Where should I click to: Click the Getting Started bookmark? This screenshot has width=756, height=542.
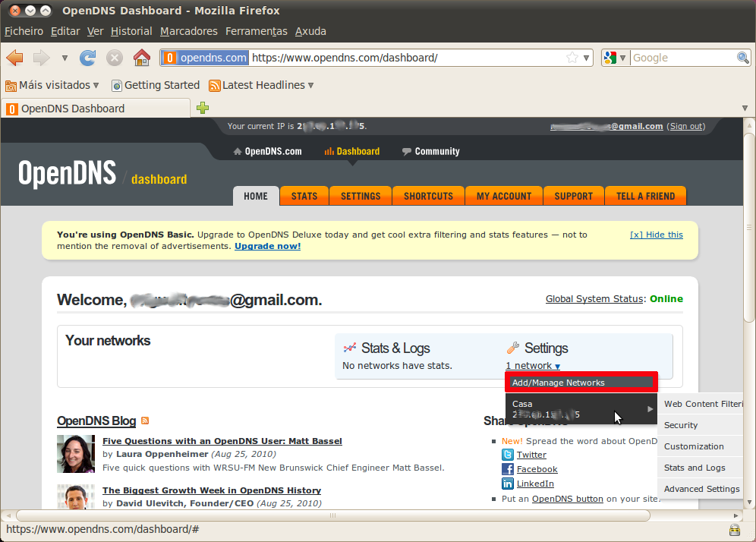pyautogui.click(x=156, y=85)
